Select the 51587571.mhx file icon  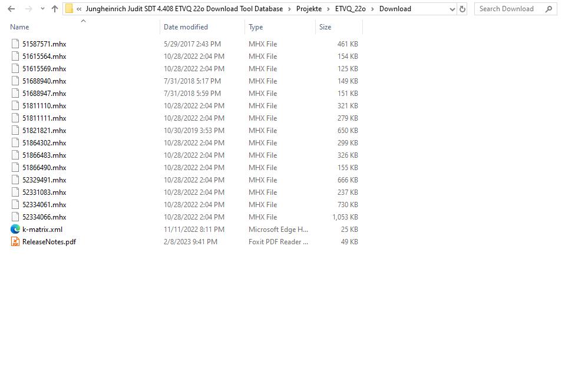coord(15,44)
